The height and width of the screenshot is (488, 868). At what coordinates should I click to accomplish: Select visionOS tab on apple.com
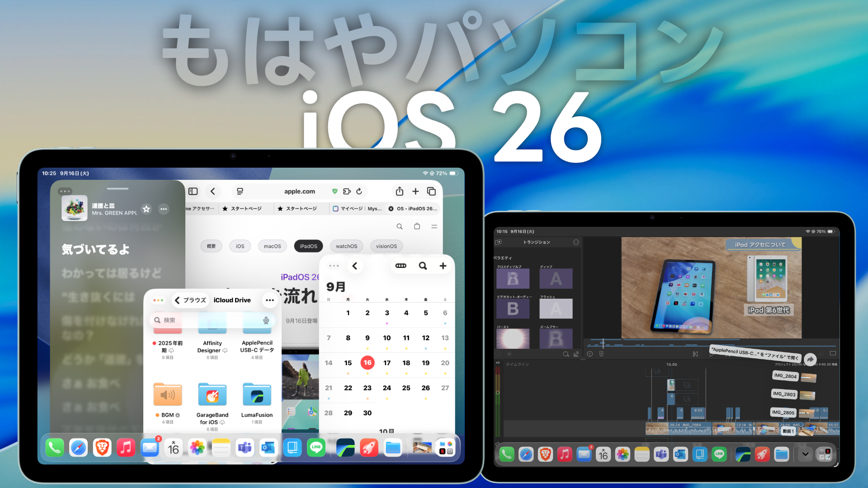[x=387, y=246]
